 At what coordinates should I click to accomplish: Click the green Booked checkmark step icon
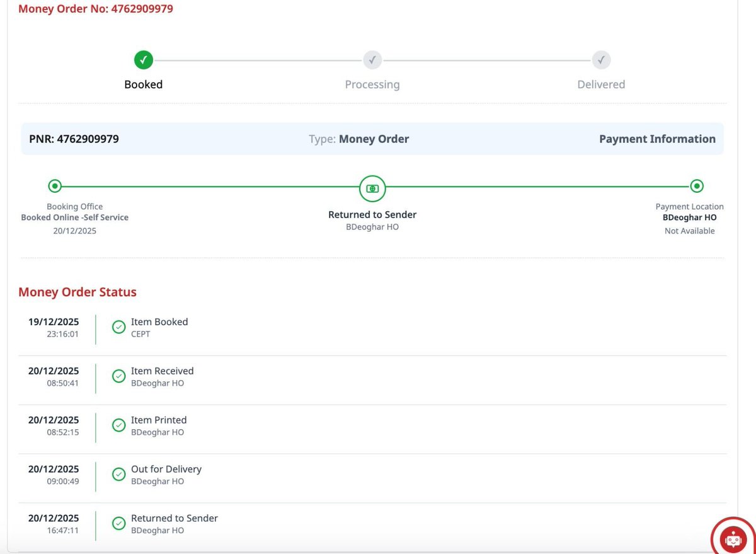pos(144,61)
